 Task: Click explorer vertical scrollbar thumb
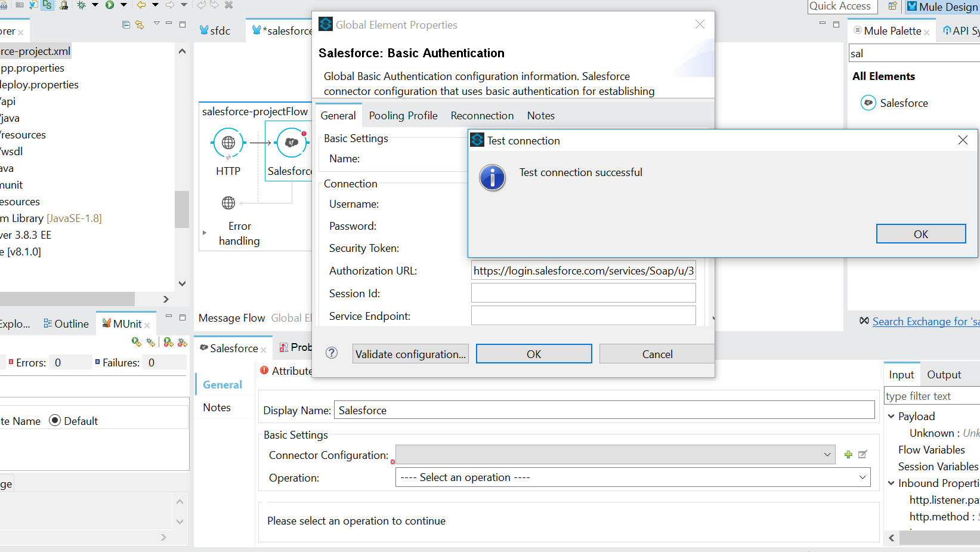pyautogui.click(x=182, y=209)
